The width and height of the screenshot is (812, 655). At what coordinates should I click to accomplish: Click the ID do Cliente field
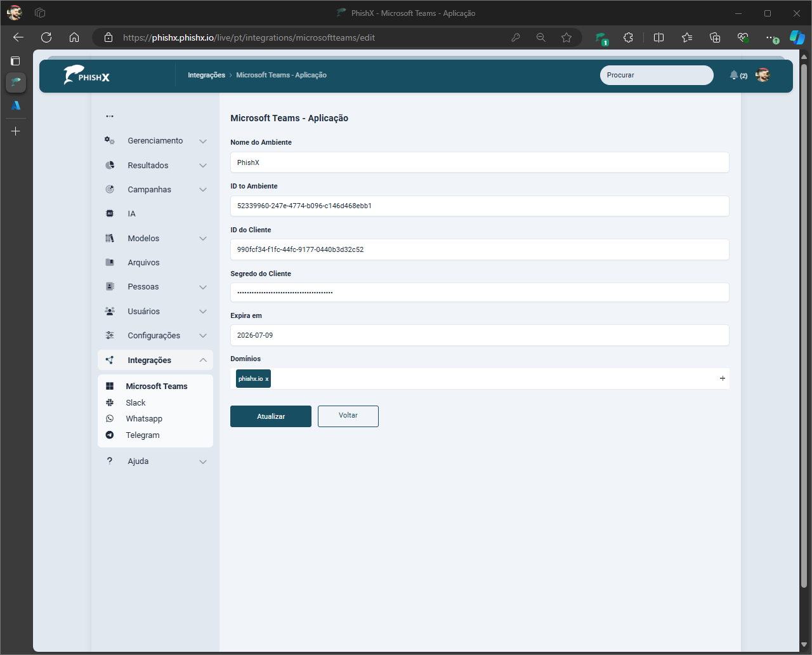pyautogui.click(x=480, y=249)
